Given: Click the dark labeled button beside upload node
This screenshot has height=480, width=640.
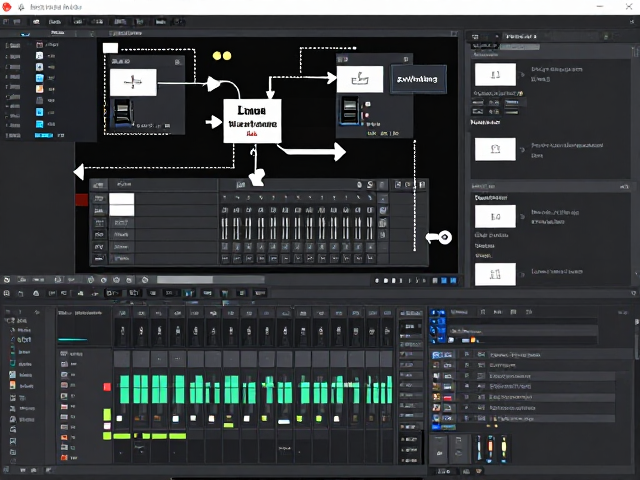Looking at the screenshot, I should (418, 79).
